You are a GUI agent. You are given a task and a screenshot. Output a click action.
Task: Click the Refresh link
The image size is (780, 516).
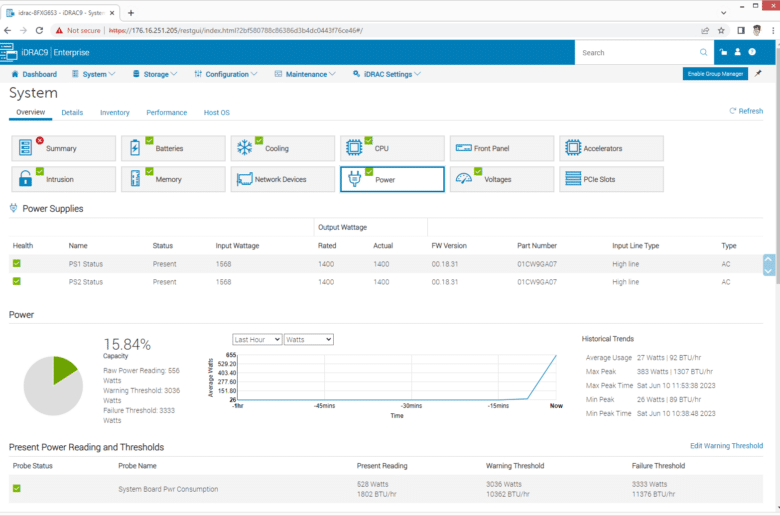(746, 111)
